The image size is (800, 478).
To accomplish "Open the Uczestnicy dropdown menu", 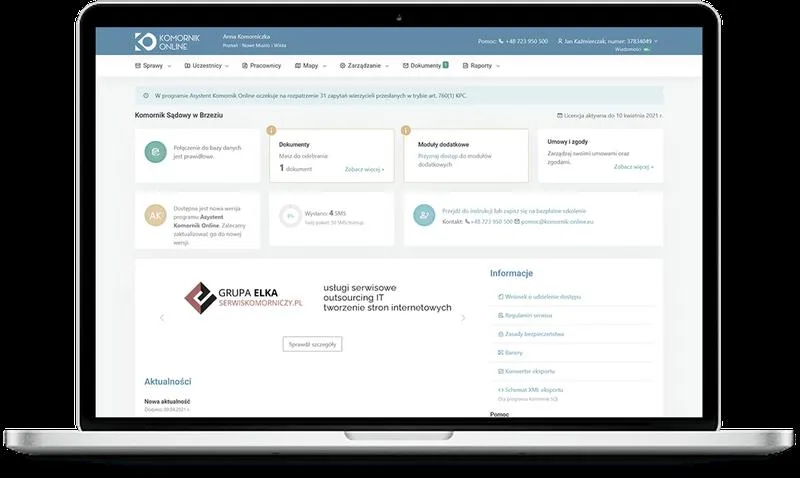I will pyautogui.click(x=206, y=66).
